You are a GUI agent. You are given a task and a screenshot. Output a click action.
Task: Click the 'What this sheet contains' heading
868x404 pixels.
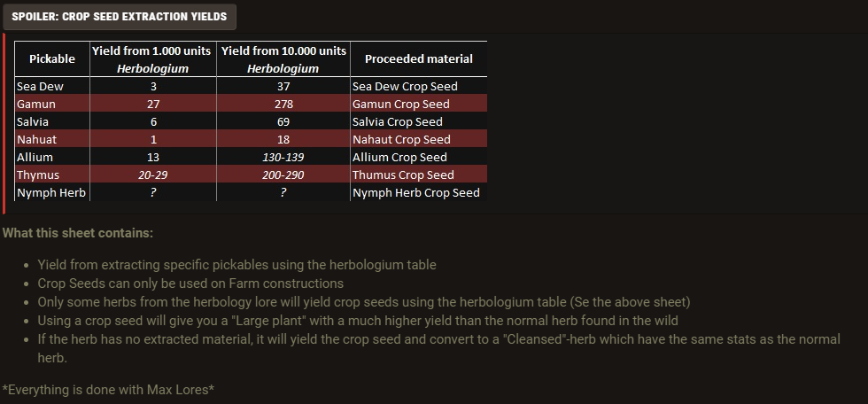78,233
